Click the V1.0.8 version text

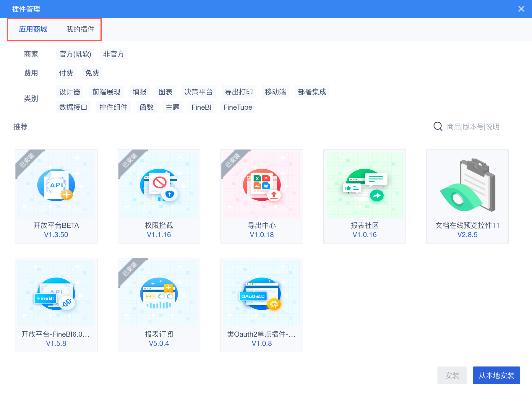tap(262, 343)
